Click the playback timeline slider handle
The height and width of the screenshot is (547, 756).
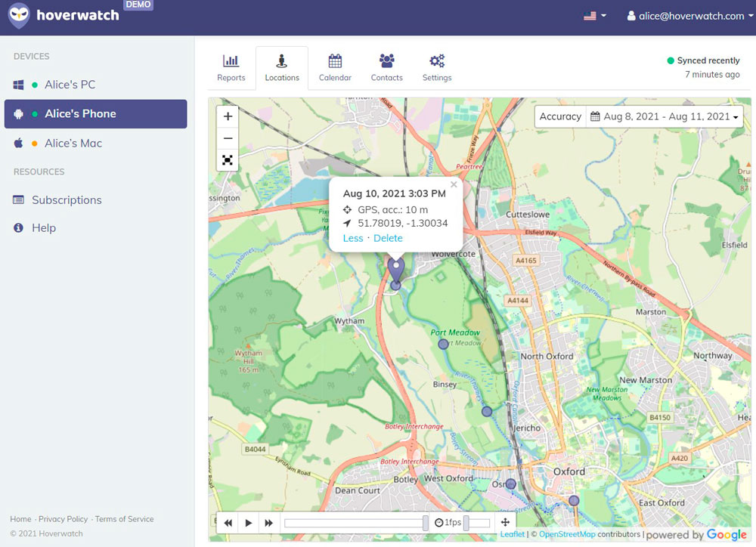426,523
